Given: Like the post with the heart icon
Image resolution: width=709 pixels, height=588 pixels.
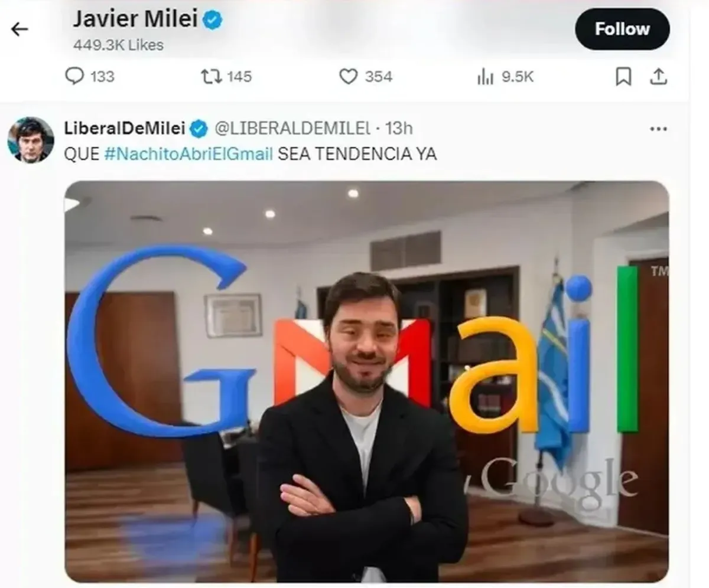Looking at the screenshot, I should (x=349, y=77).
